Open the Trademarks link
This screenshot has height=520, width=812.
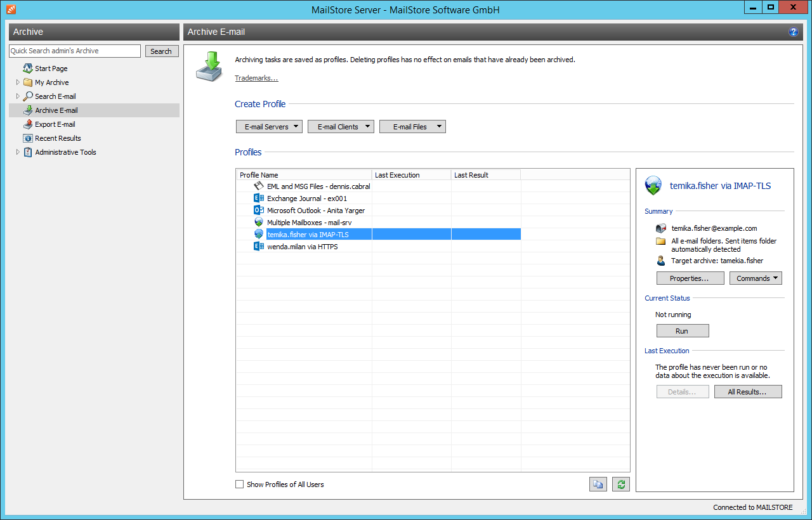[256, 78]
